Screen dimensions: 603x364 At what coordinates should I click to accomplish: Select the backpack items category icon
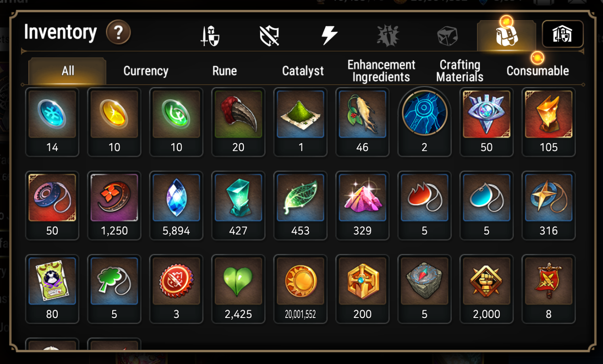pyautogui.click(x=506, y=36)
